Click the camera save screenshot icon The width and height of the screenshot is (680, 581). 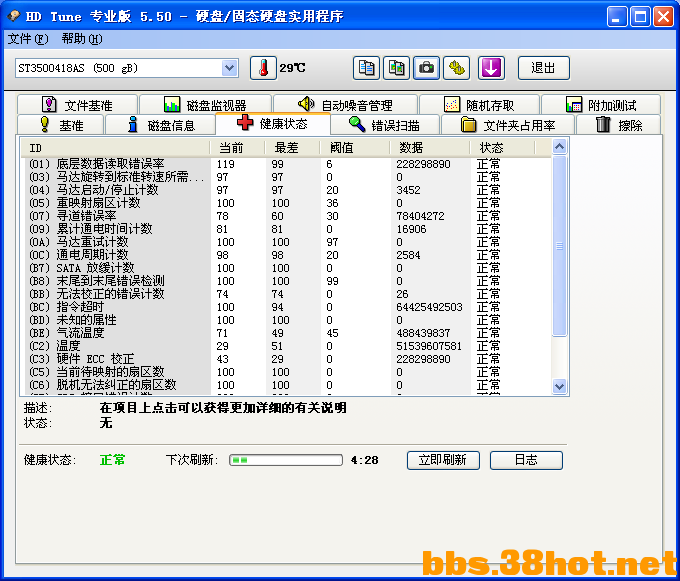pyautogui.click(x=426, y=68)
